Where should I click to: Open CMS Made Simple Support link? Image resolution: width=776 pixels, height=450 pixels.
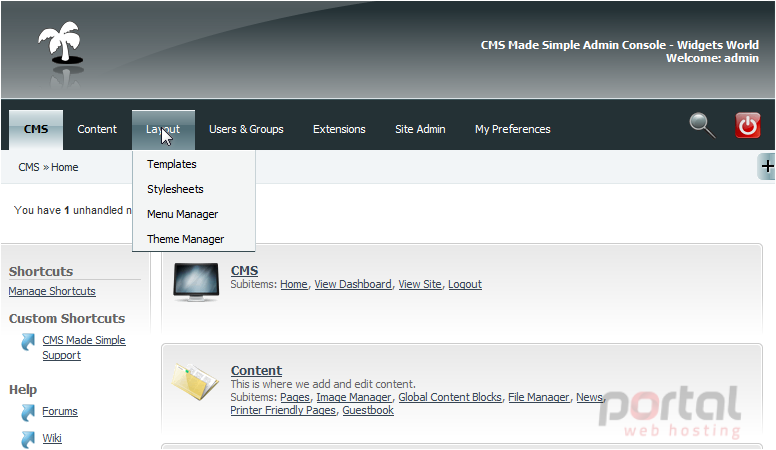pyautogui.click(x=84, y=348)
